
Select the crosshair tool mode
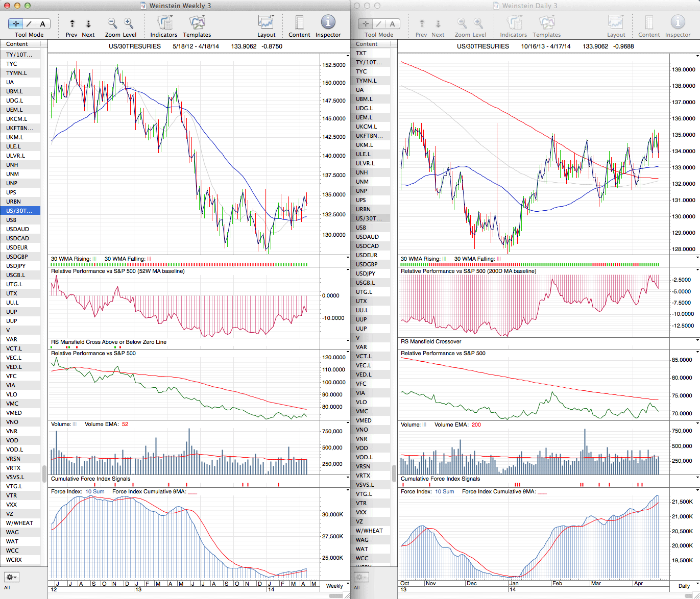pyautogui.click(x=16, y=23)
